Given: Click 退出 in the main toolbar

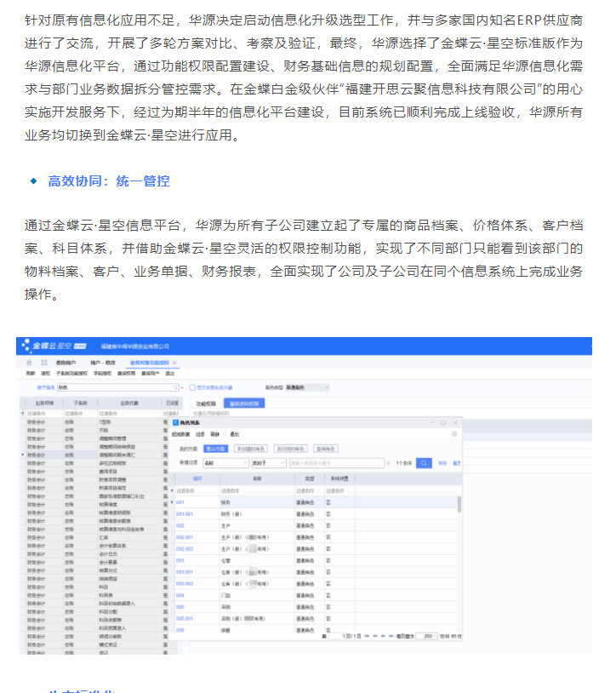Looking at the screenshot, I should click(170, 374).
